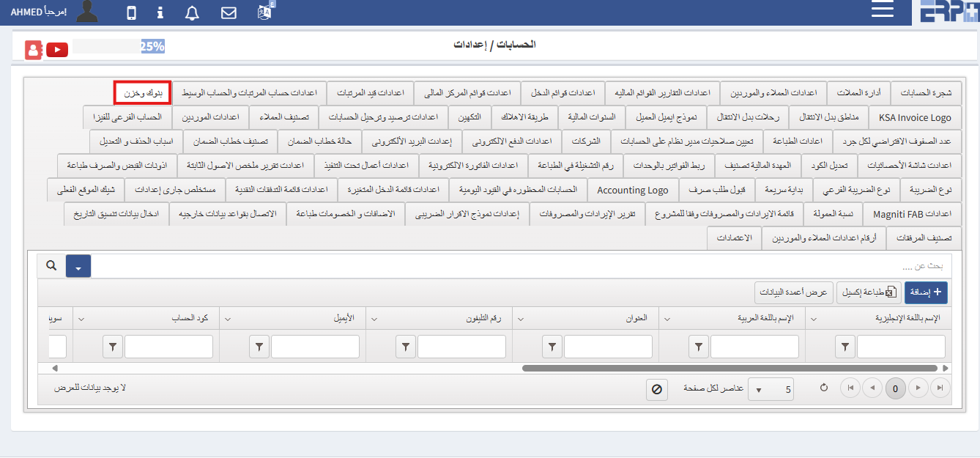Screen dimensions: 980x458
Task: Open the user profile icon
Action: click(86, 11)
